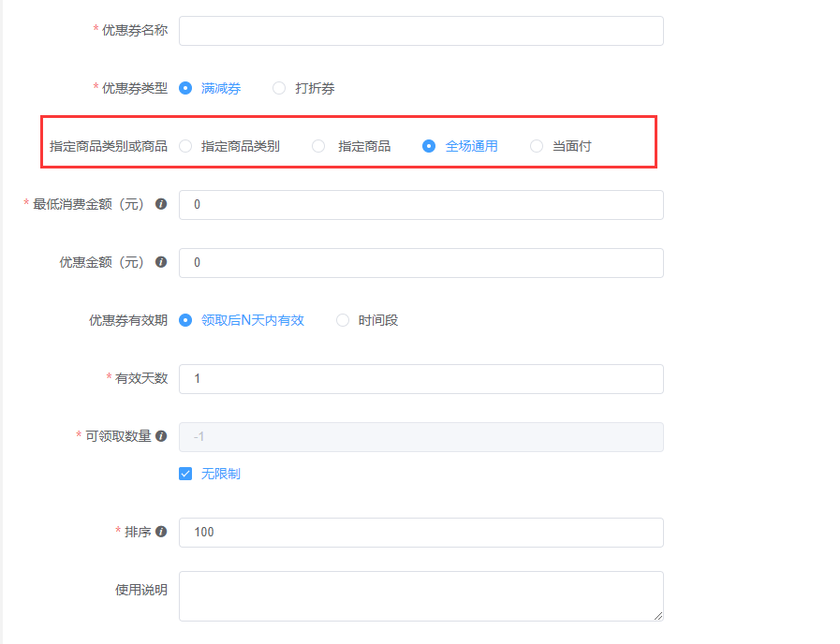Click the 指定商品类别或商品 label text
Image resolution: width=840 pixels, height=644 pixels.
109,146
